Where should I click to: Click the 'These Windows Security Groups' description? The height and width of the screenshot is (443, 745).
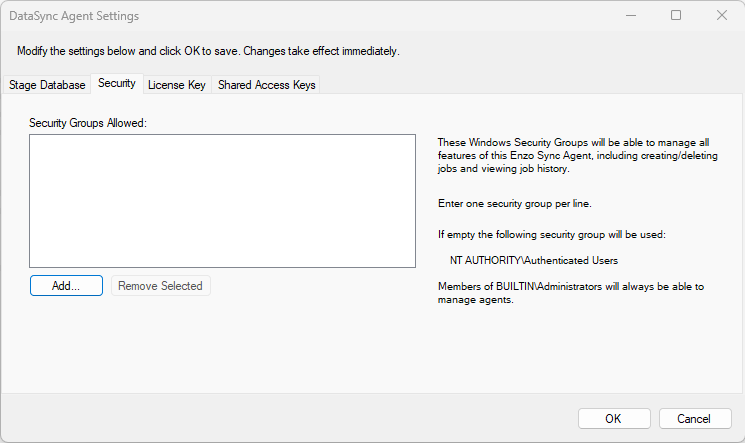(577, 155)
